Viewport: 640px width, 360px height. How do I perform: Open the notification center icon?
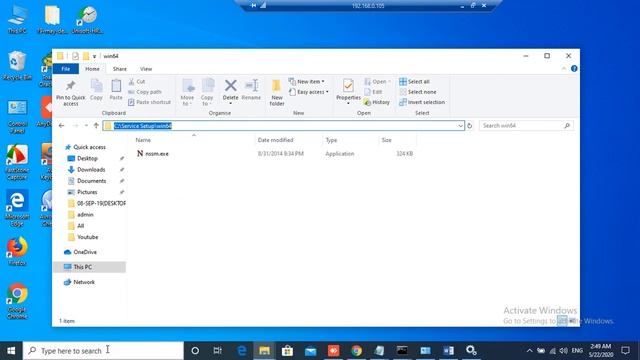pyautogui.click(x=626, y=351)
